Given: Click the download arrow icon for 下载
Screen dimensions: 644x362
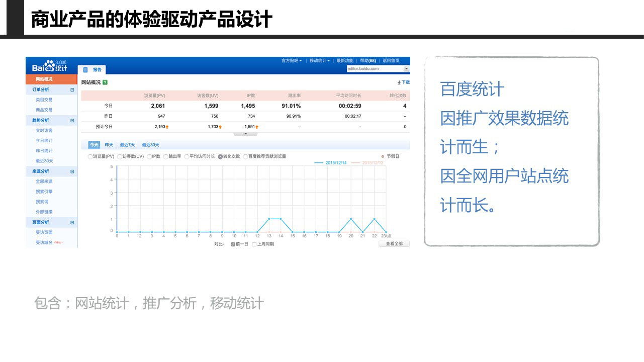Looking at the screenshot, I should [399, 82].
